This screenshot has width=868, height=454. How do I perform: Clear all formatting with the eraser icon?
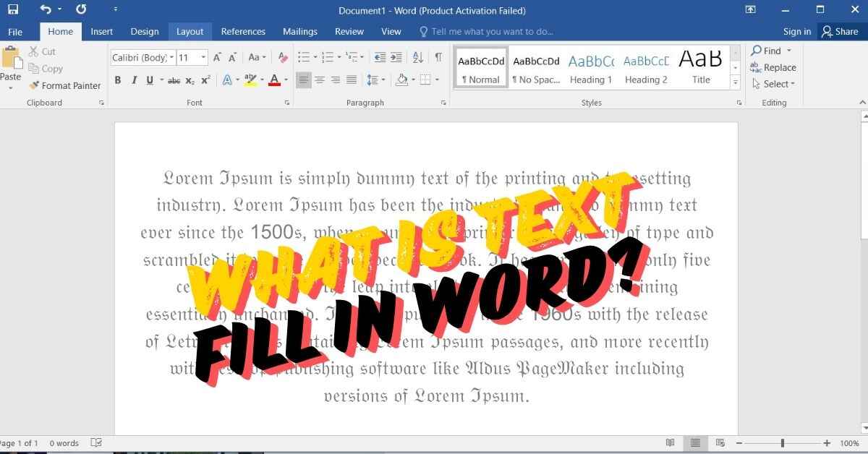point(283,58)
